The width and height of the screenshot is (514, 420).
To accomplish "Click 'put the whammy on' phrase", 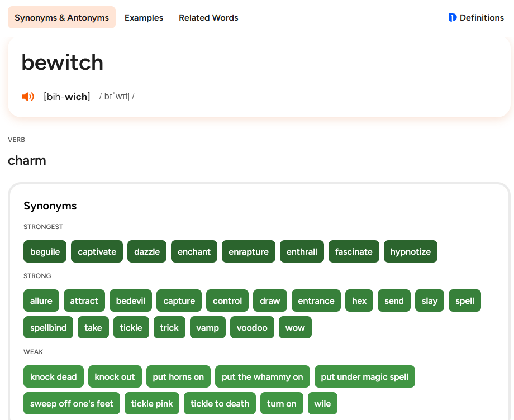I will point(262,377).
